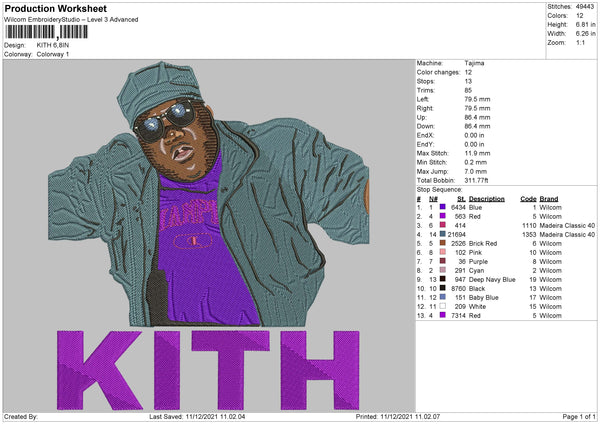The height and width of the screenshot is (424, 600).
Task: Select the Machine value Tajima
Action: point(474,63)
